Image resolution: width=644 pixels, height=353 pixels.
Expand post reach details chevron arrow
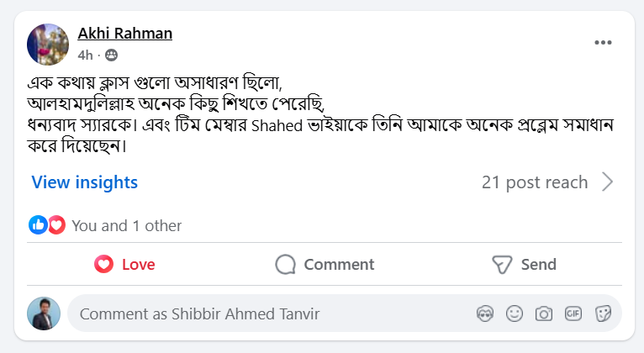(608, 182)
